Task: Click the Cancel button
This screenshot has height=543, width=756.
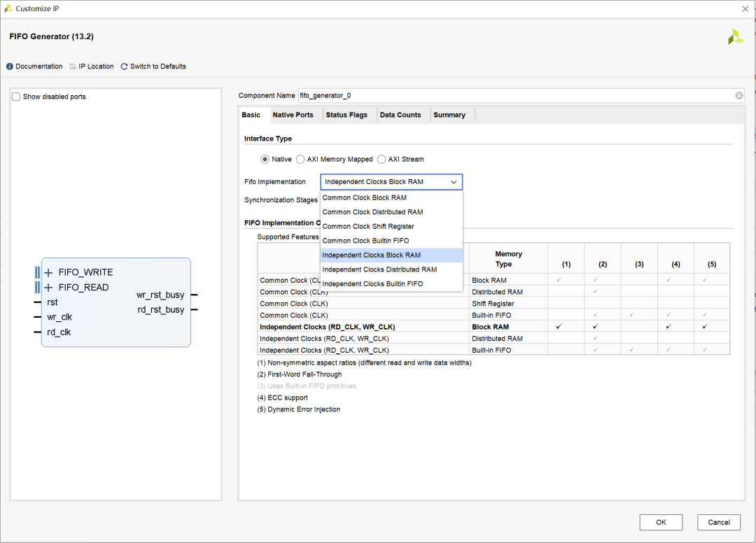Action: [719, 522]
